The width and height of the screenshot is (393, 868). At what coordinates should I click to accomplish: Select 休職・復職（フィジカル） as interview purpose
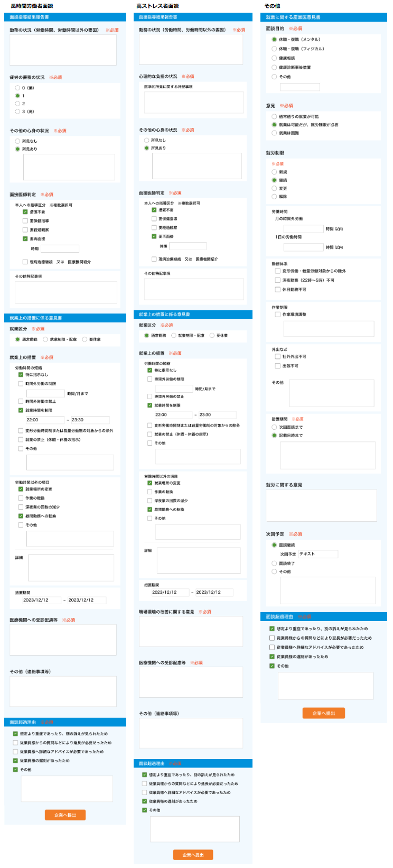[x=274, y=49]
